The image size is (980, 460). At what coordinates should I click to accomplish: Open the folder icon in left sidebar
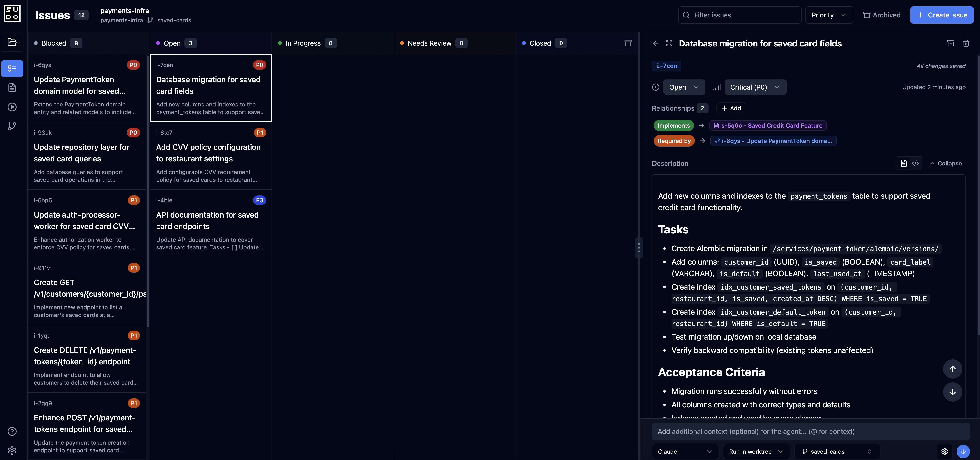(x=12, y=42)
